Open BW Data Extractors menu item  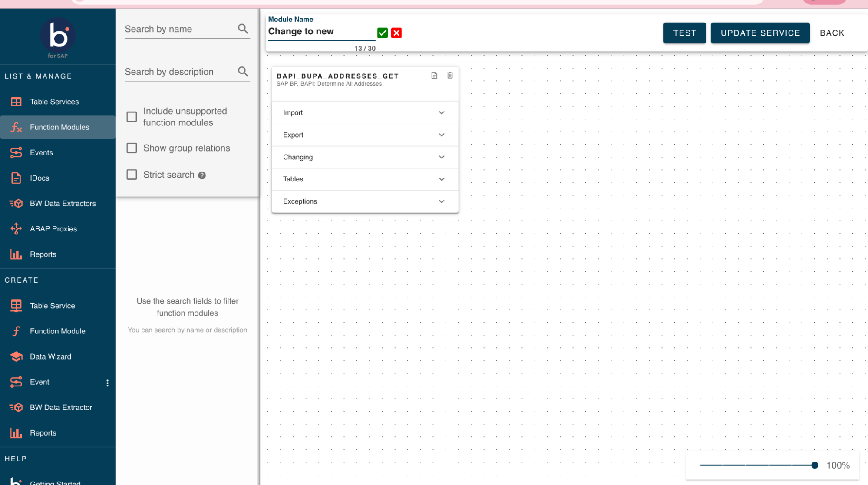tap(58, 203)
